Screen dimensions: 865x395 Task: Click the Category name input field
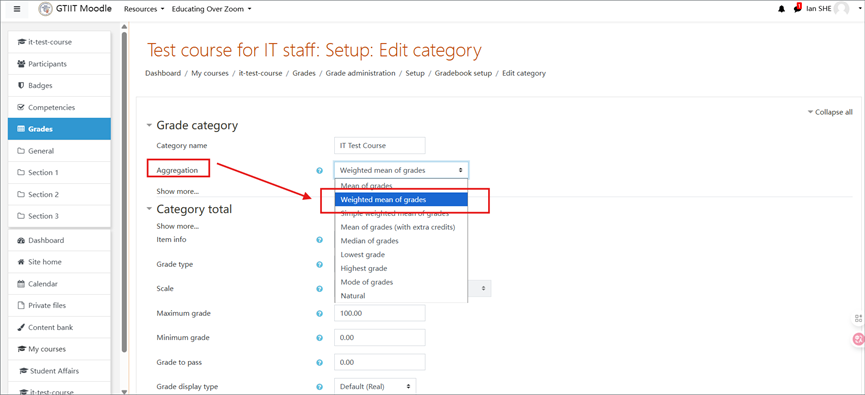point(380,146)
